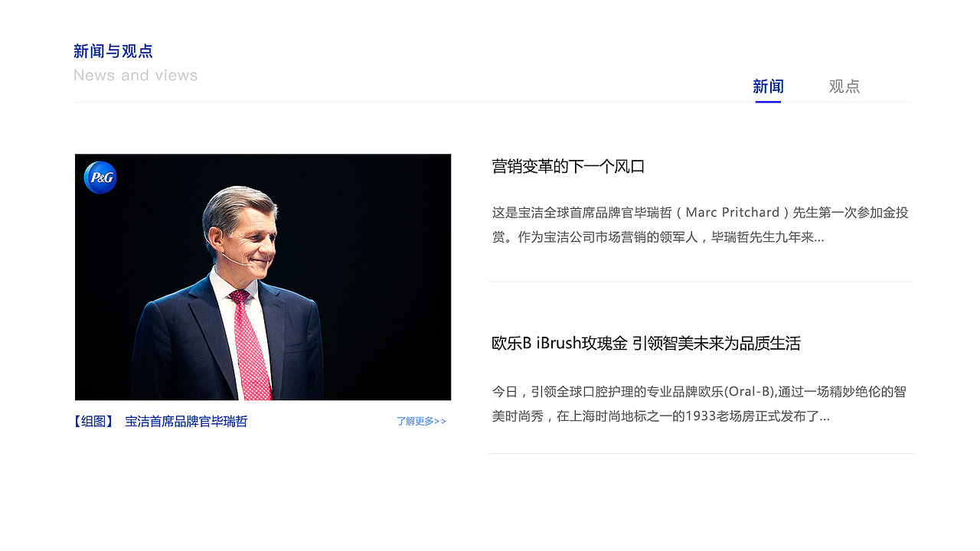Viewport: 980px width, 551px height.
Task: Click the P&G logo on photo
Action: (x=100, y=178)
